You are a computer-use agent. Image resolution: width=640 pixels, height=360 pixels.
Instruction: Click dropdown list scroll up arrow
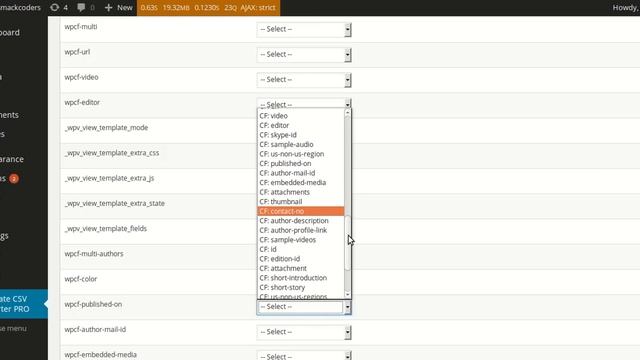click(348, 113)
